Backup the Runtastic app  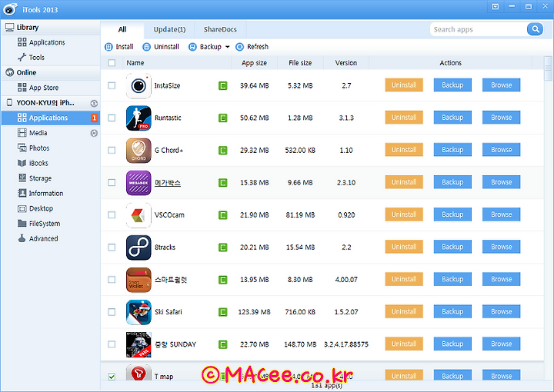[x=452, y=118]
